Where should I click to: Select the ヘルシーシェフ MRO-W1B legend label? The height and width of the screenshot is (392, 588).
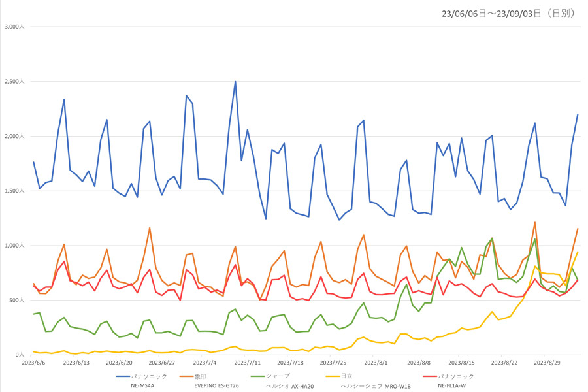click(376, 386)
